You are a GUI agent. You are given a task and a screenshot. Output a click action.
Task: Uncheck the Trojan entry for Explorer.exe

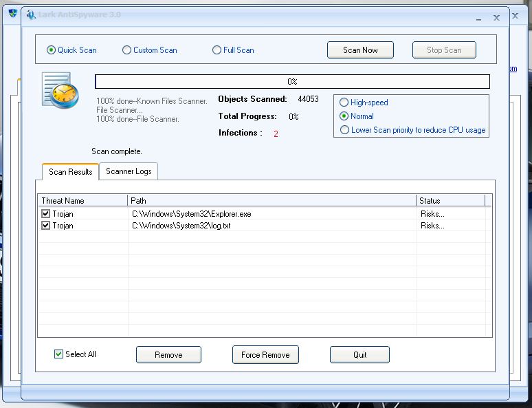click(46, 214)
